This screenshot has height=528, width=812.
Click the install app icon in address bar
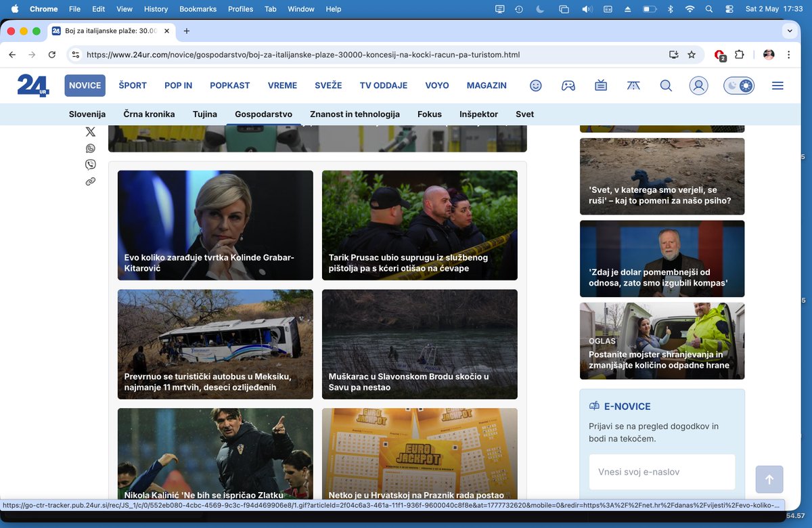click(673, 55)
